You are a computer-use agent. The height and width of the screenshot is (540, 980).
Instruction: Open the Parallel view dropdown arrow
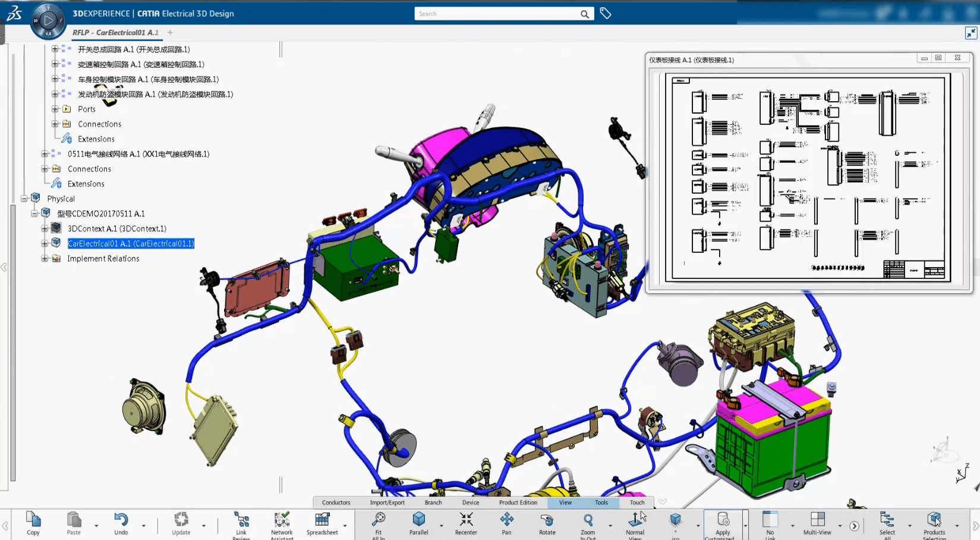click(441, 526)
